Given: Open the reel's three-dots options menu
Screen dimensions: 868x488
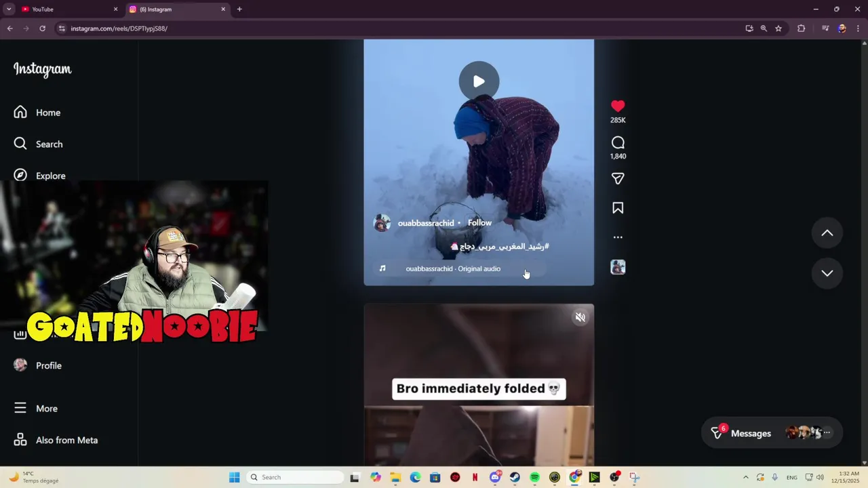Looking at the screenshot, I should click(618, 237).
